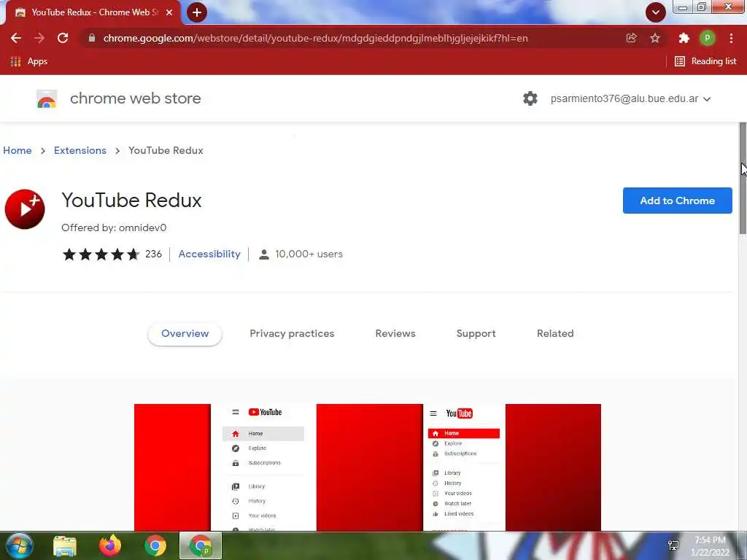Screen dimensions: 747x560
Task: Open Web Store settings gear
Action: 530,98
